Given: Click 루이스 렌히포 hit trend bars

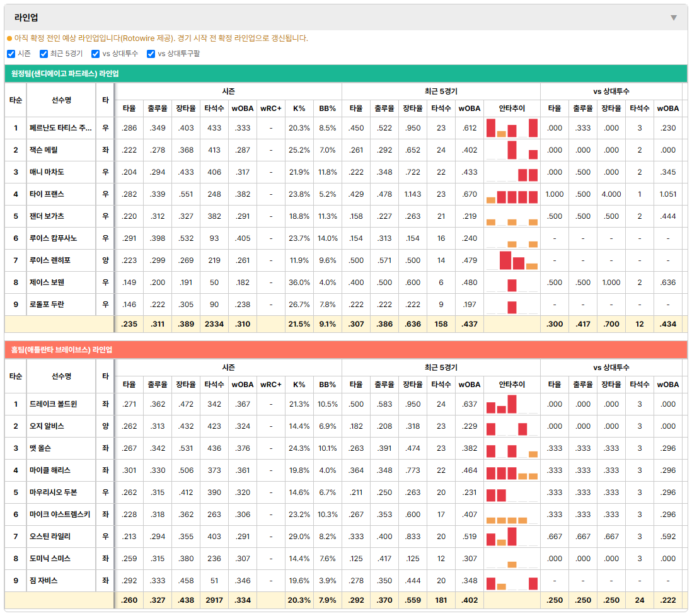Looking at the screenshot, I should pyautogui.click(x=512, y=260).
